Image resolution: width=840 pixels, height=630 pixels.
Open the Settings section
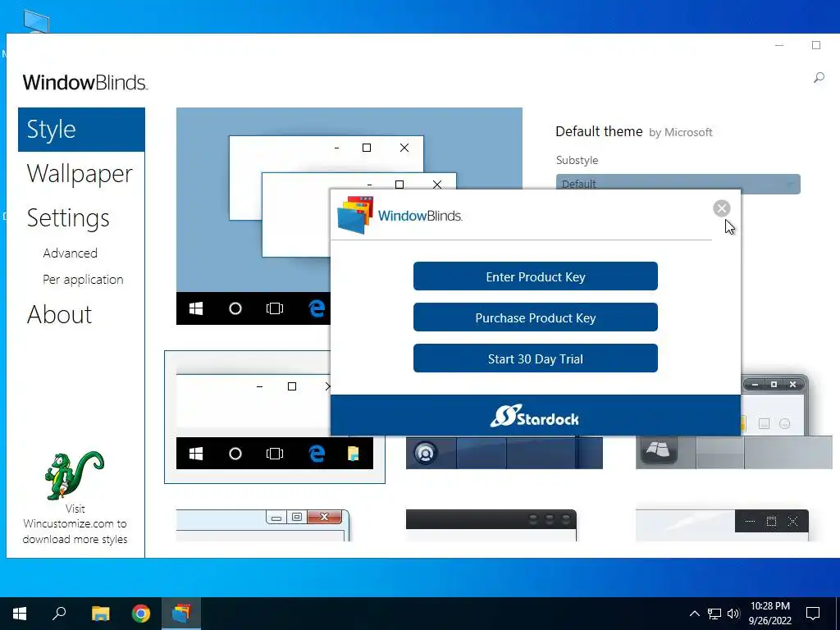point(68,218)
